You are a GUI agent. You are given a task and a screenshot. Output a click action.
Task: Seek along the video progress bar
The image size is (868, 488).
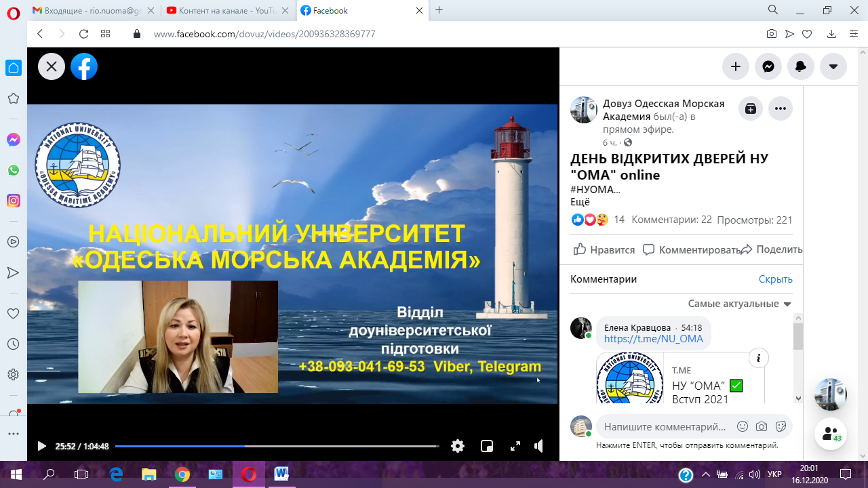[277, 446]
